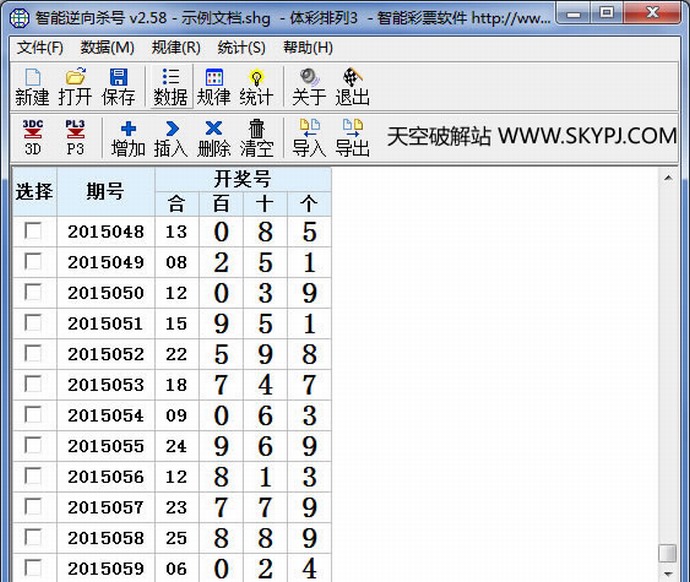Click the 选择 column header
This screenshot has width=690, height=582.
pyautogui.click(x=34, y=191)
